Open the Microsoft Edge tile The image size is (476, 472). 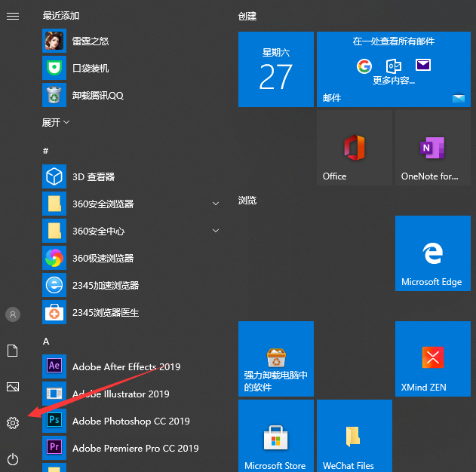[431, 253]
